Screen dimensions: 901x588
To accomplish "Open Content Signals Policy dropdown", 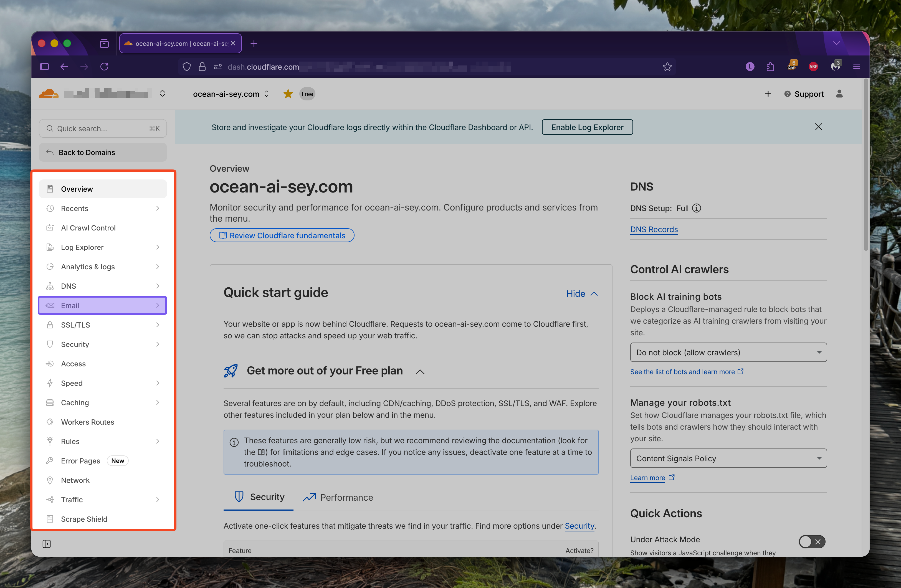I will click(728, 458).
